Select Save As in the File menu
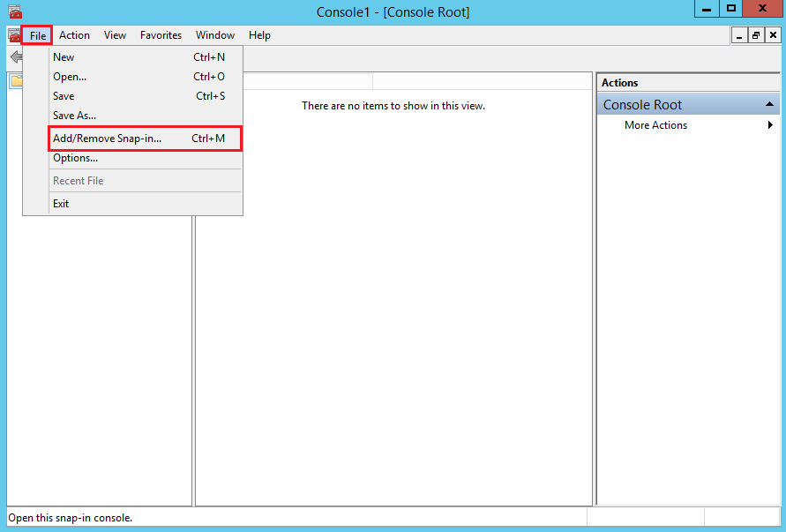This screenshot has height=532, width=786. pyautogui.click(x=74, y=116)
